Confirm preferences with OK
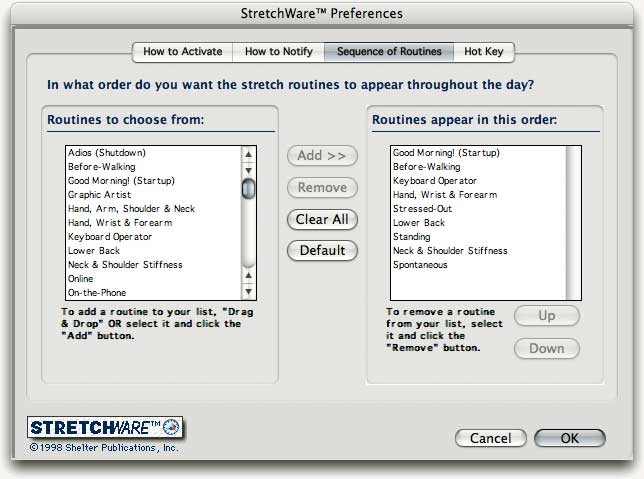The image size is (644, 479). click(x=570, y=438)
